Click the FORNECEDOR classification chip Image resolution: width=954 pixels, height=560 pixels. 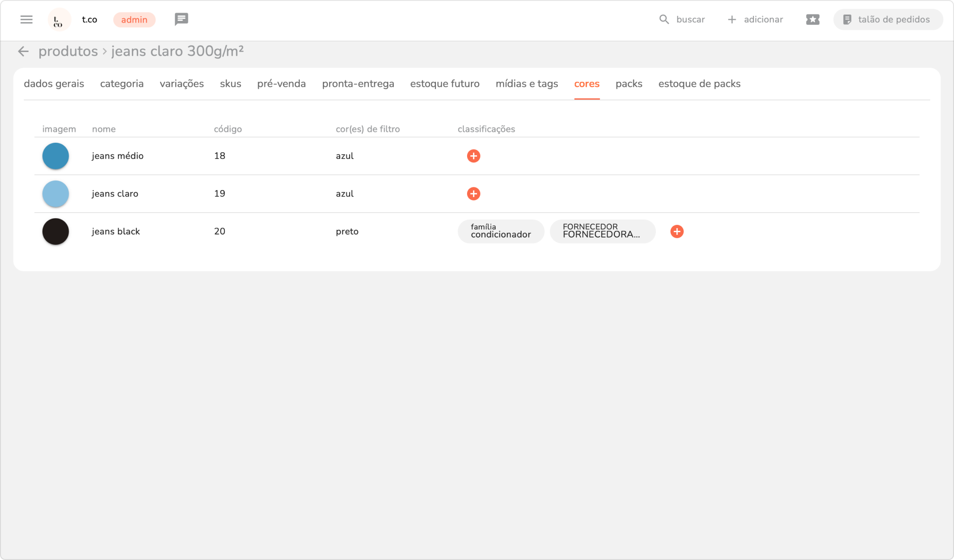pyautogui.click(x=602, y=231)
